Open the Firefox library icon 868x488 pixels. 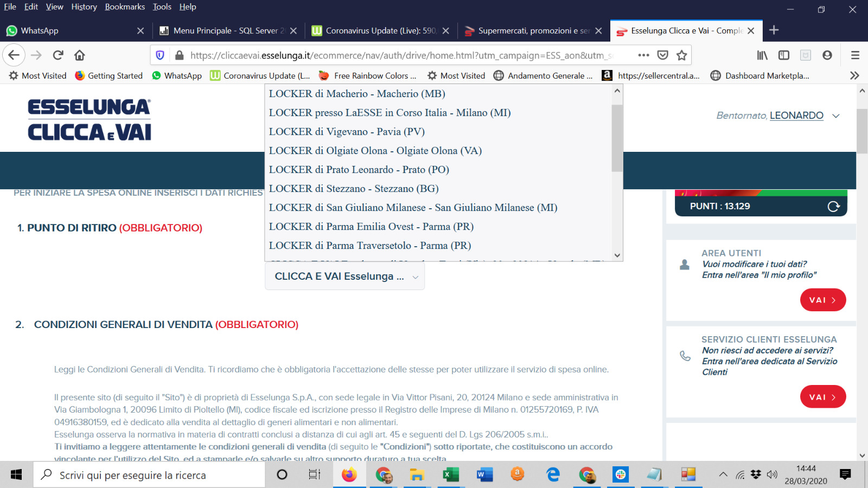[x=762, y=55]
